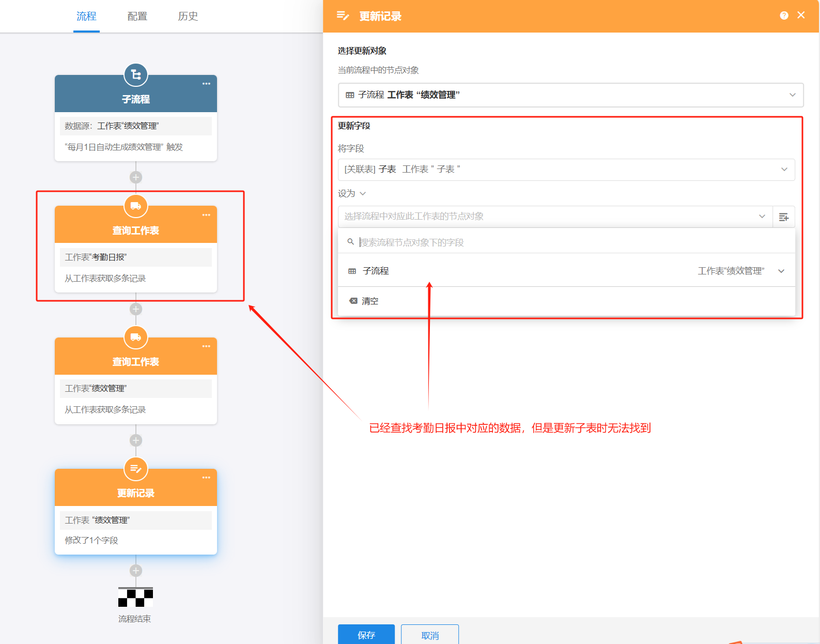Viewport: 820px width, 644px height.
Task: Add a node below 考勤日报 查询工作表
Action: [x=136, y=309]
